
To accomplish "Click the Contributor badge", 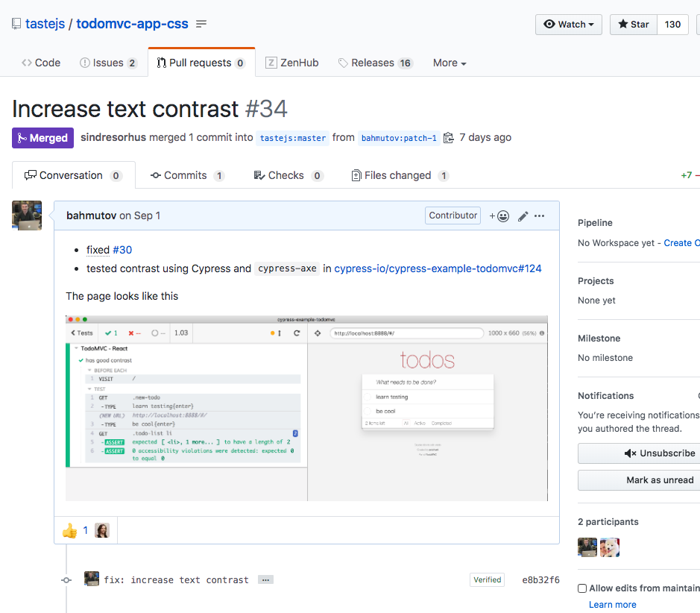I will tap(453, 216).
